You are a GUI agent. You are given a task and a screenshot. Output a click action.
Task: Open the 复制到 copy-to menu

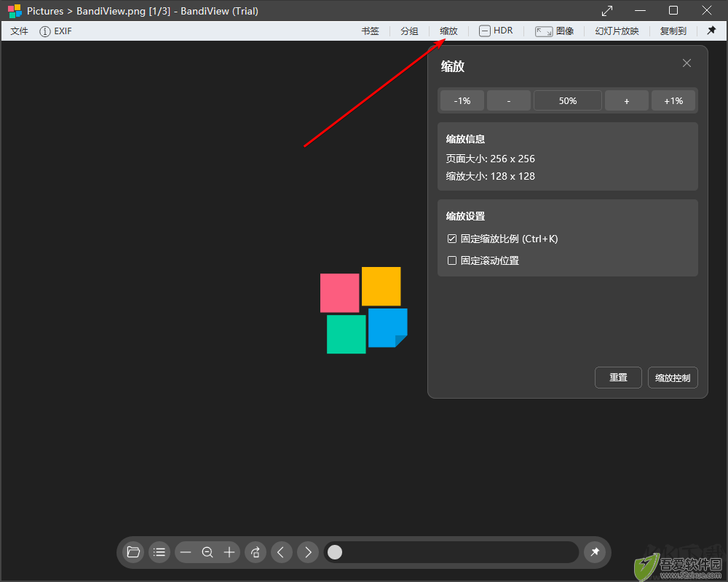(673, 31)
